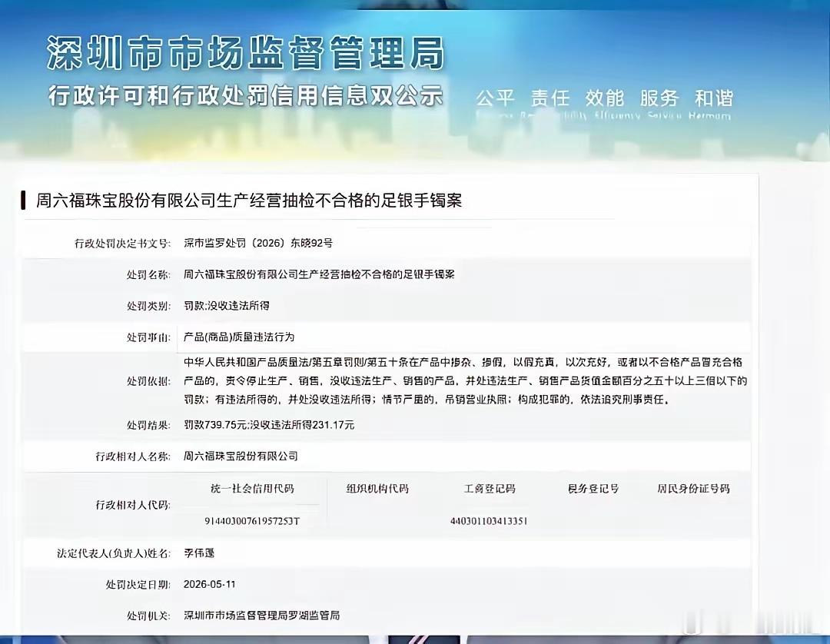Click the 处罚类别 label

148,306
